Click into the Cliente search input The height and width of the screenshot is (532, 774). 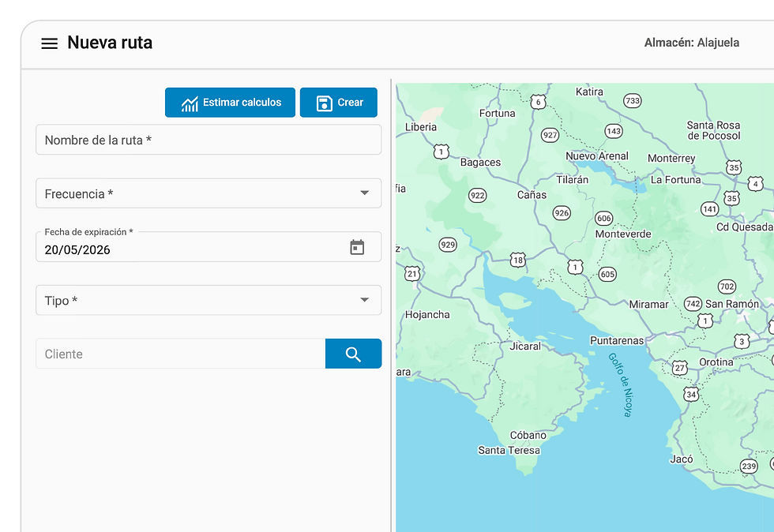pos(181,354)
